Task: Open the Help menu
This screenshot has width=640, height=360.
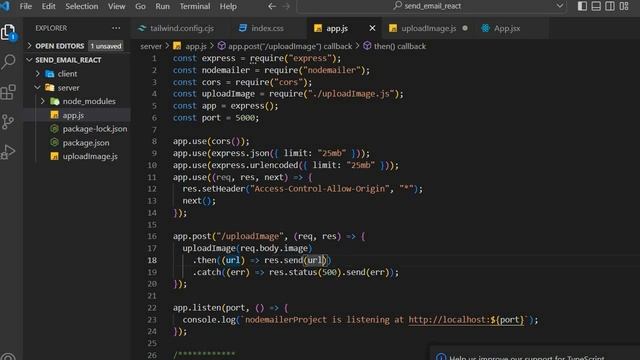Action: tap(228, 6)
